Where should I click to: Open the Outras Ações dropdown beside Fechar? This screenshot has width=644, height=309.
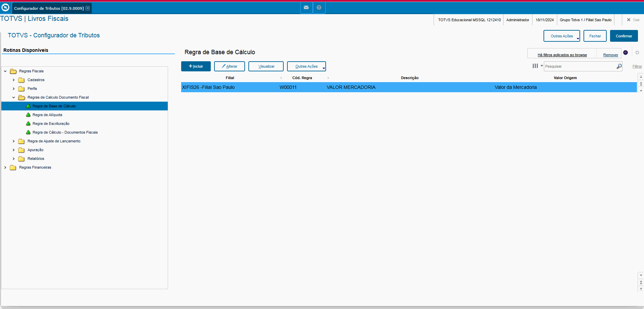[x=562, y=36]
